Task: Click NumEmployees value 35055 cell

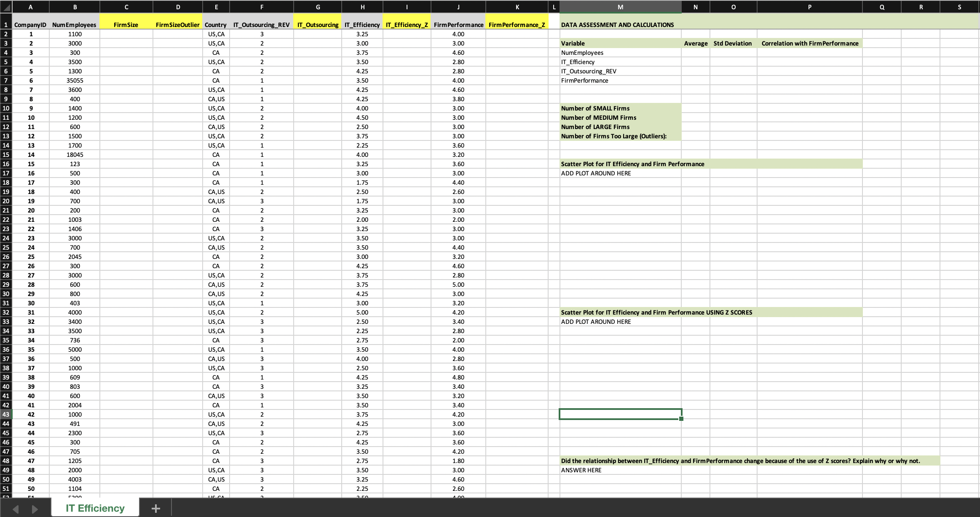Action: pos(75,81)
